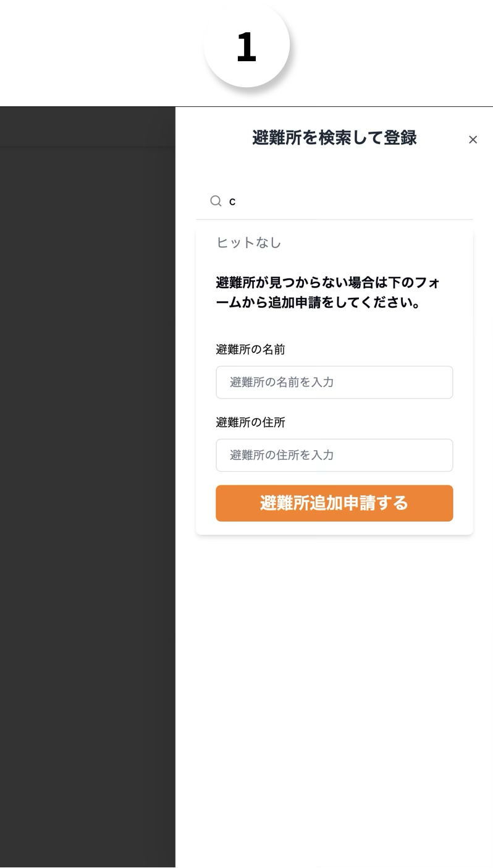Click the 避難所の住所を入力 text field
Viewport: 493px width, 868px height.
click(x=334, y=455)
